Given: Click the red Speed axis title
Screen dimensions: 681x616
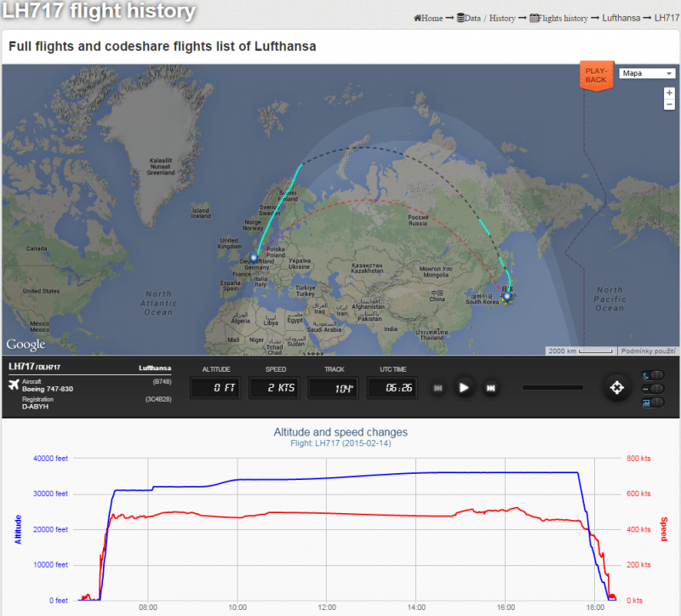Looking at the screenshot, I should click(664, 528).
